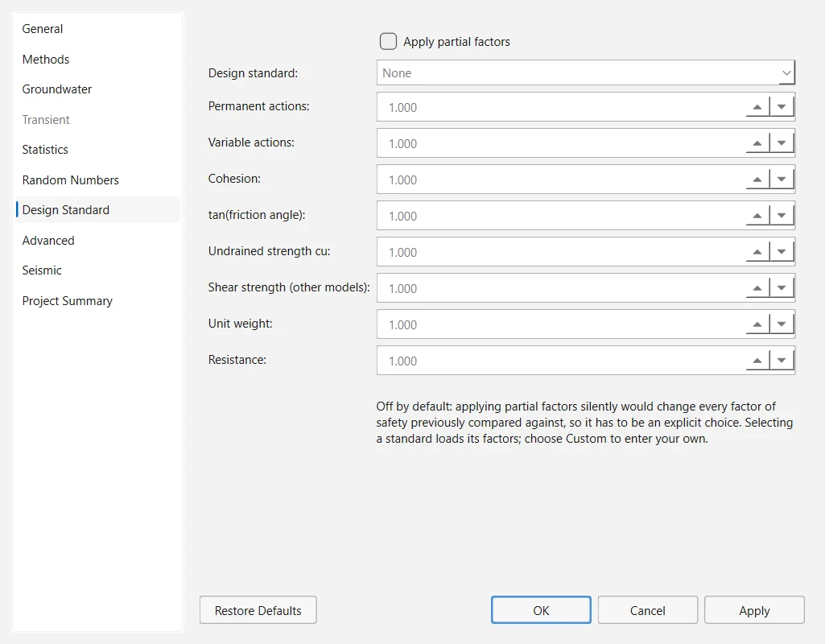Decrease Shear strength (other models) down arrow
Screen dimensions: 825x644
click(782, 288)
